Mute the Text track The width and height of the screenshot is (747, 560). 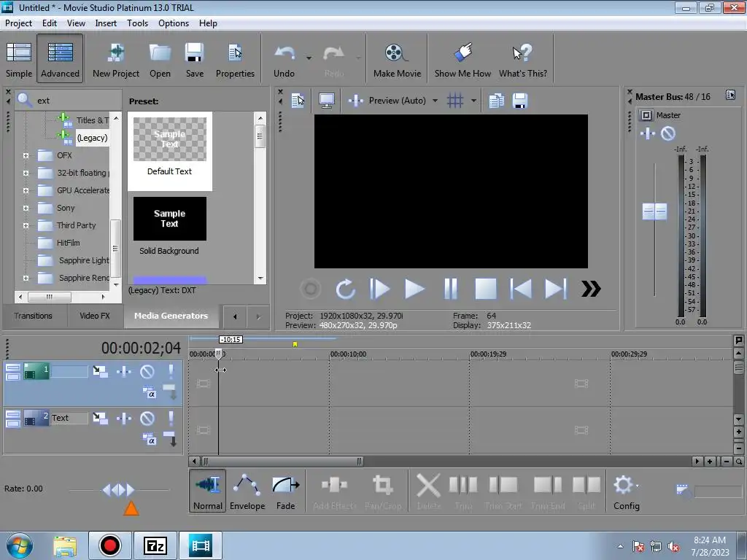147,418
